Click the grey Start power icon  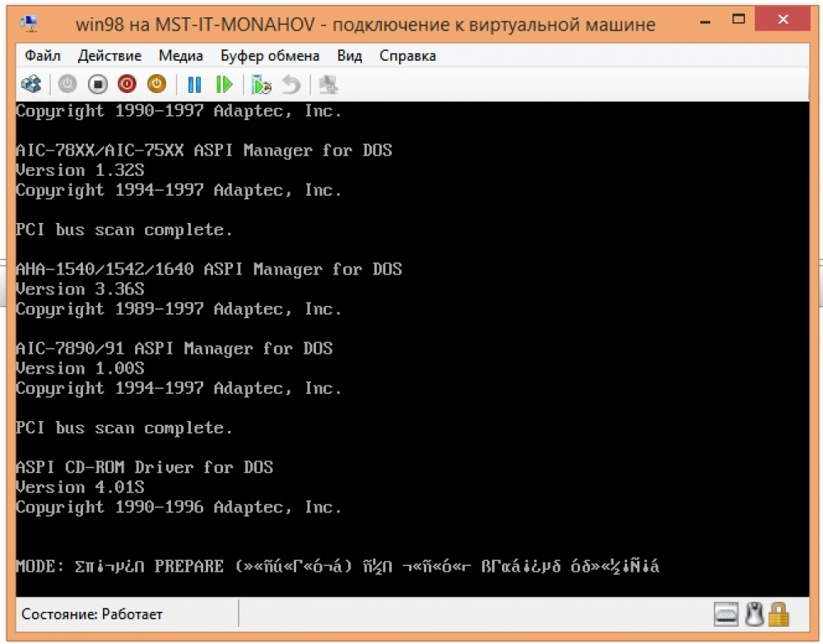(67, 84)
